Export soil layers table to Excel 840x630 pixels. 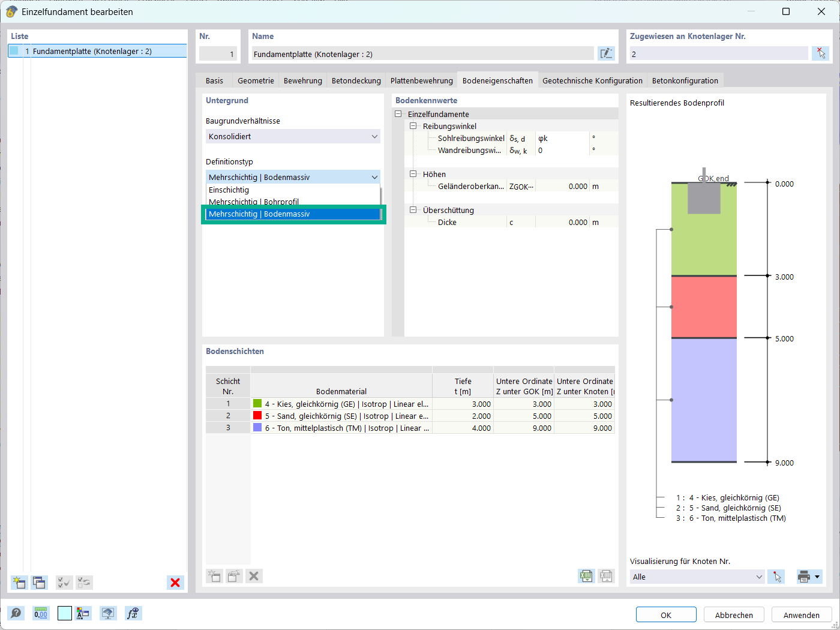(x=586, y=576)
